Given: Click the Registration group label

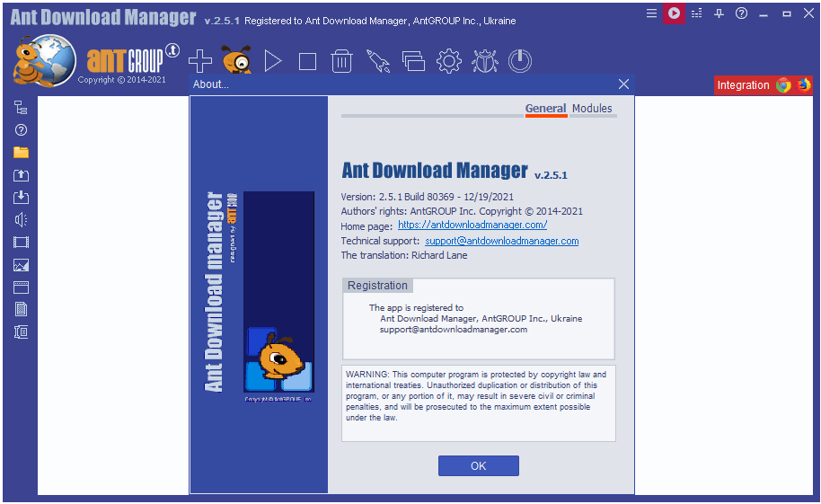Looking at the screenshot, I should [377, 286].
